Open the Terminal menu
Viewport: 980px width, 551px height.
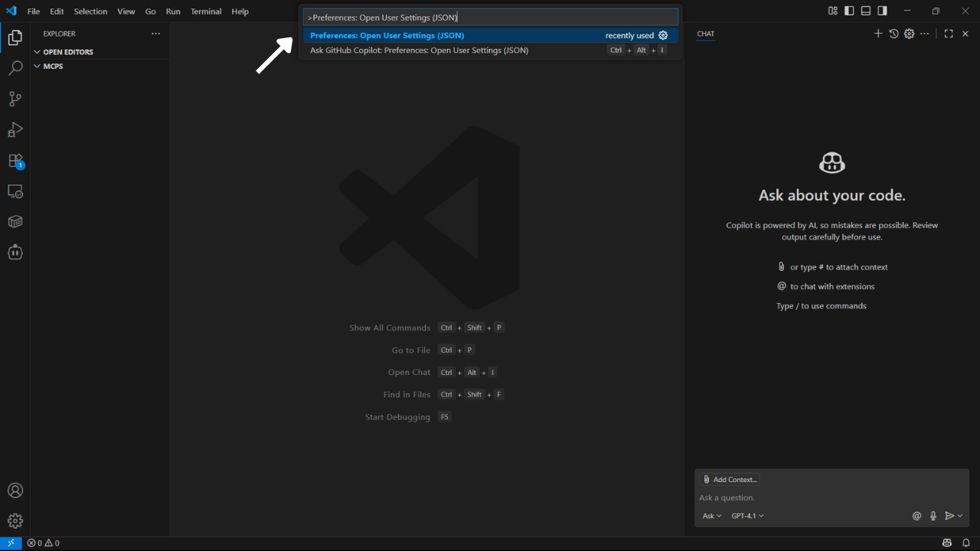click(x=206, y=11)
